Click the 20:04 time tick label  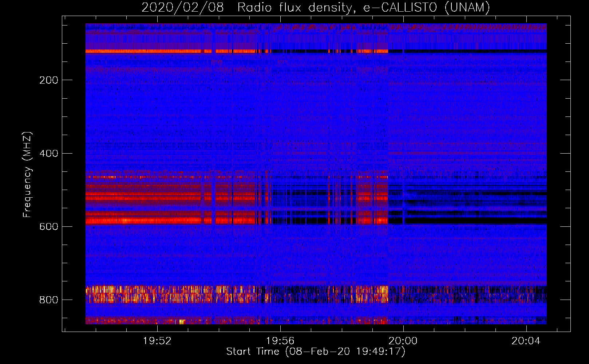(x=526, y=341)
